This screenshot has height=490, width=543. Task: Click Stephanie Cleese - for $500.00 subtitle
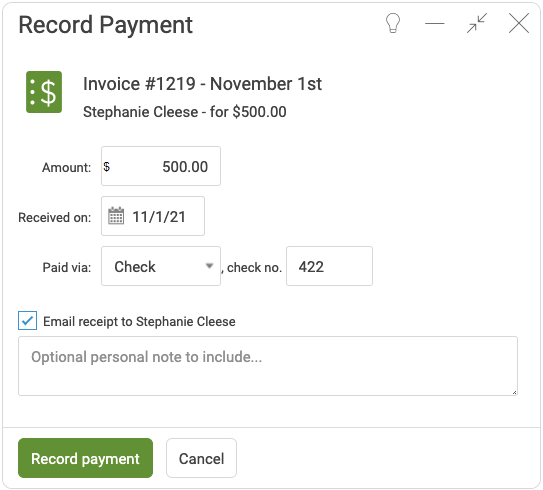(x=185, y=112)
